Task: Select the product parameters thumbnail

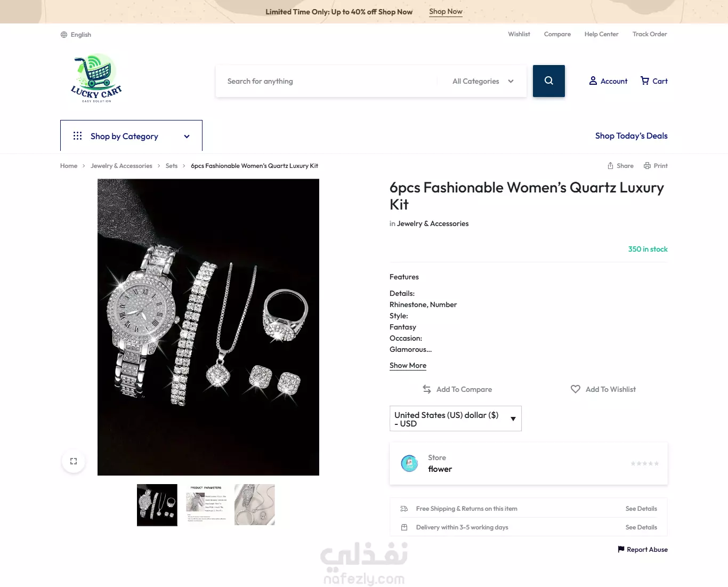Action: [x=206, y=505]
